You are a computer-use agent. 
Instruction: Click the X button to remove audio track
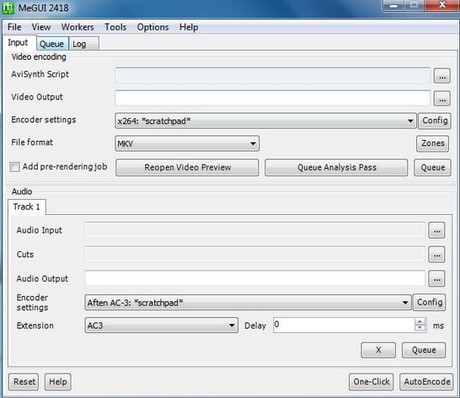378,350
